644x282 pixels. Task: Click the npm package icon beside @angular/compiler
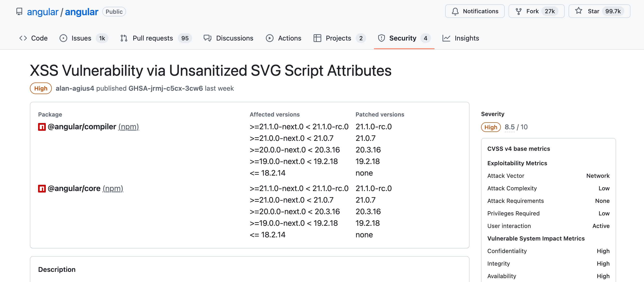tap(41, 126)
